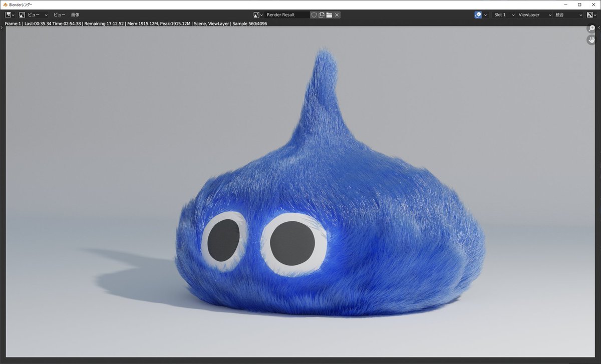The height and width of the screenshot is (364, 601).
Task: Expand the right sidebar arrow at region edge
Action: (x=598, y=28)
